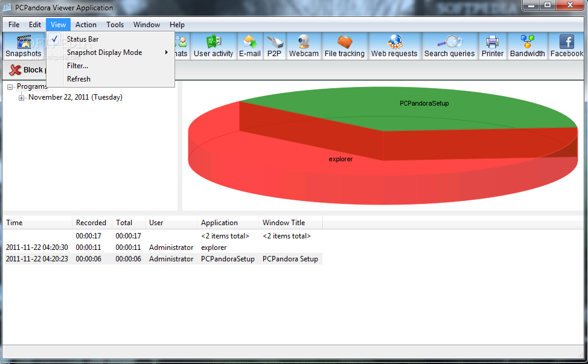This screenshot has height=364, width=588.
Task: Open the E-mail monitoring view
Action: 250,46
